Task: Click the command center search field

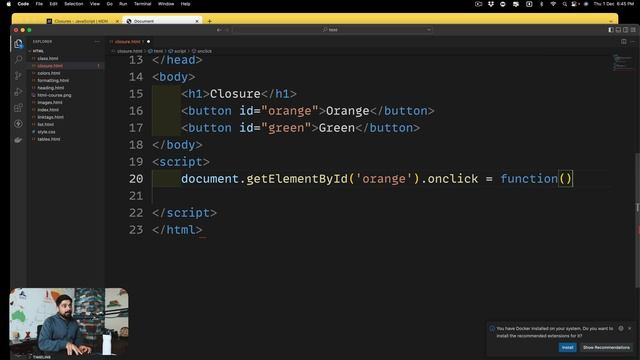Action: [x=333, y=30]
